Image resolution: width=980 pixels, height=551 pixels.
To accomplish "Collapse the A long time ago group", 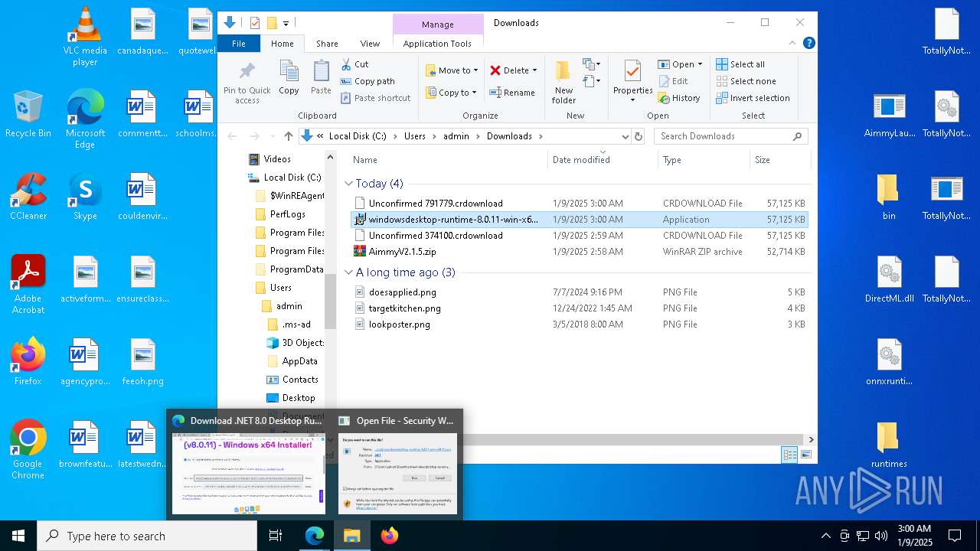I will (x=348, y=272).
